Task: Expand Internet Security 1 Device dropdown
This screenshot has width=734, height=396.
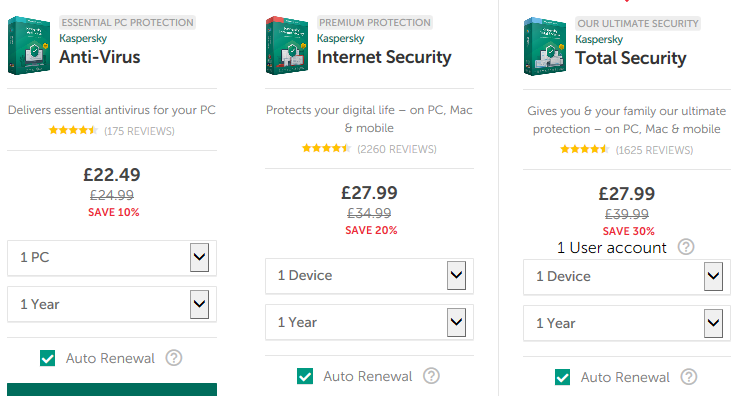Action: (369, 276)
